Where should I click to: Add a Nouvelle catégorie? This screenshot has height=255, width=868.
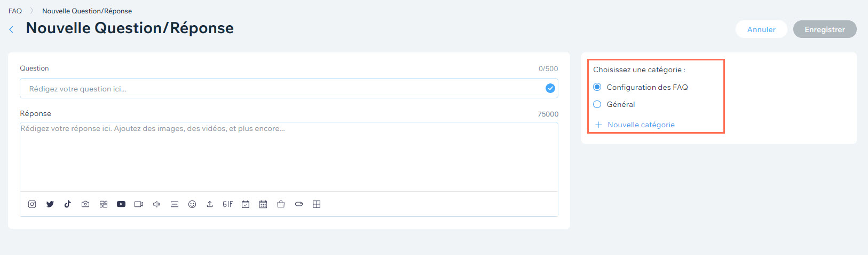click(635, 125)
